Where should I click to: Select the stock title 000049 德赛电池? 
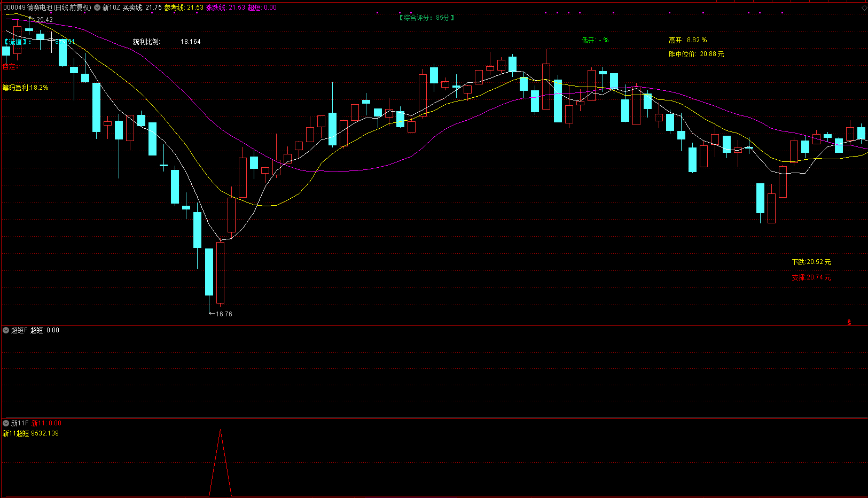(x=28, y=7)
